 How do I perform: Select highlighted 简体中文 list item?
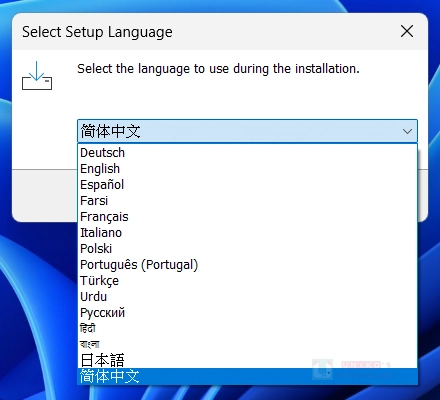click(247, 376)
